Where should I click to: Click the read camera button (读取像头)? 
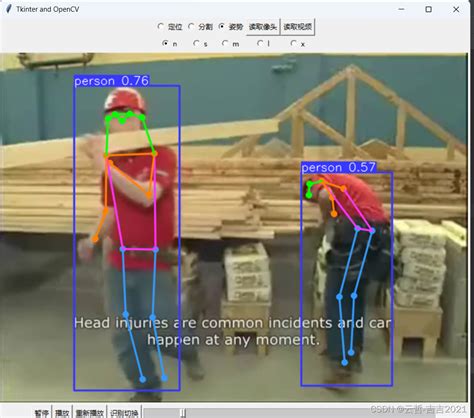point(263,27)
